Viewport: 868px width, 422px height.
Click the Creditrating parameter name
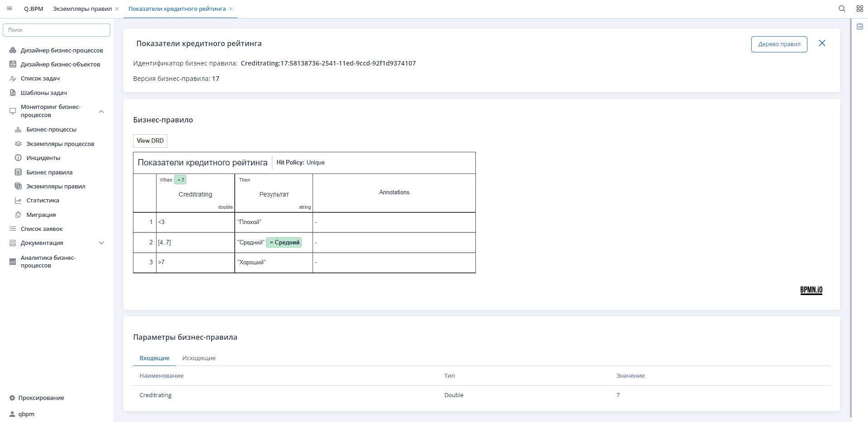(156, 395)
